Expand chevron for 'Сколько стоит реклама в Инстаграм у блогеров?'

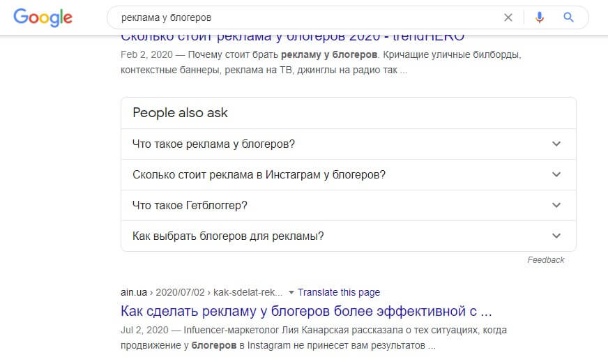pyautogui.click(x=556, y=174)
